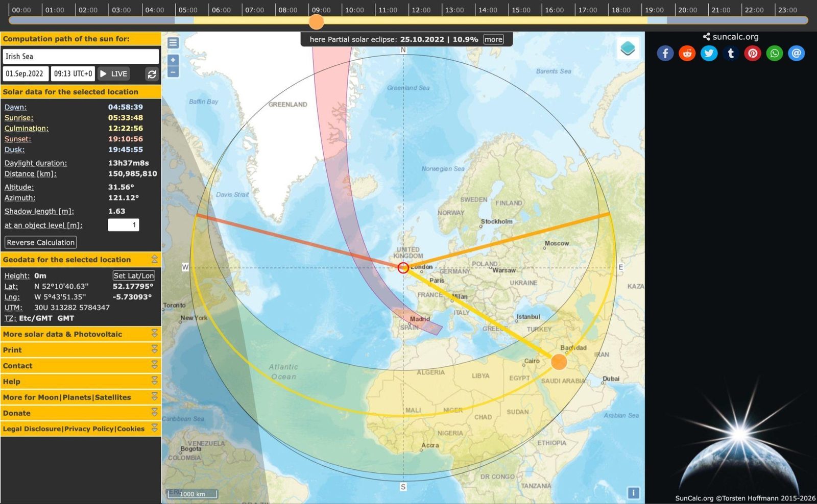Viewport: 817px width, 504px height.
Task: Share on Tumblr
Action: [731, 53]
